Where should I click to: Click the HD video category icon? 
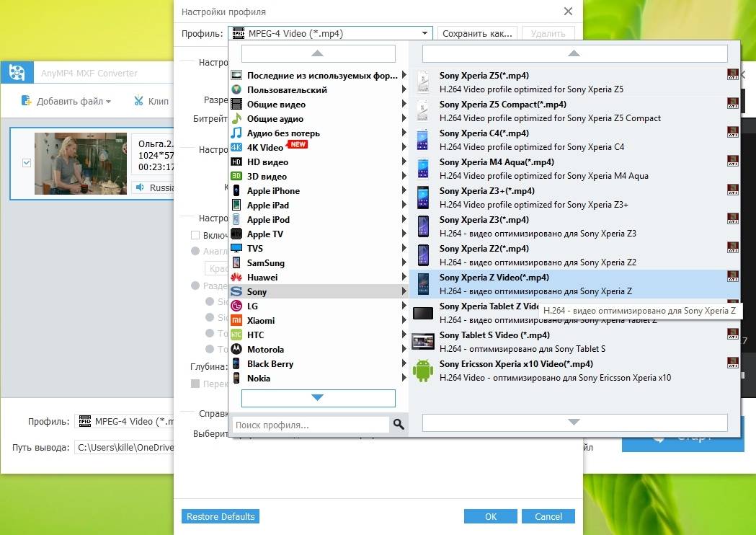point(236,162)
